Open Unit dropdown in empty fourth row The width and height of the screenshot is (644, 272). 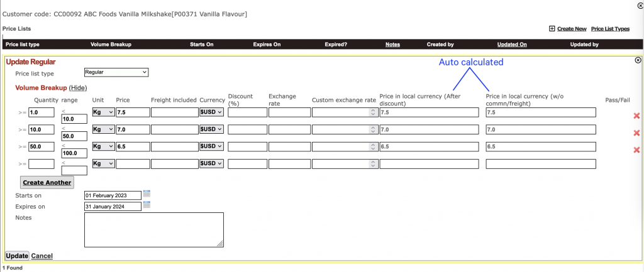[x=103, y=163]
